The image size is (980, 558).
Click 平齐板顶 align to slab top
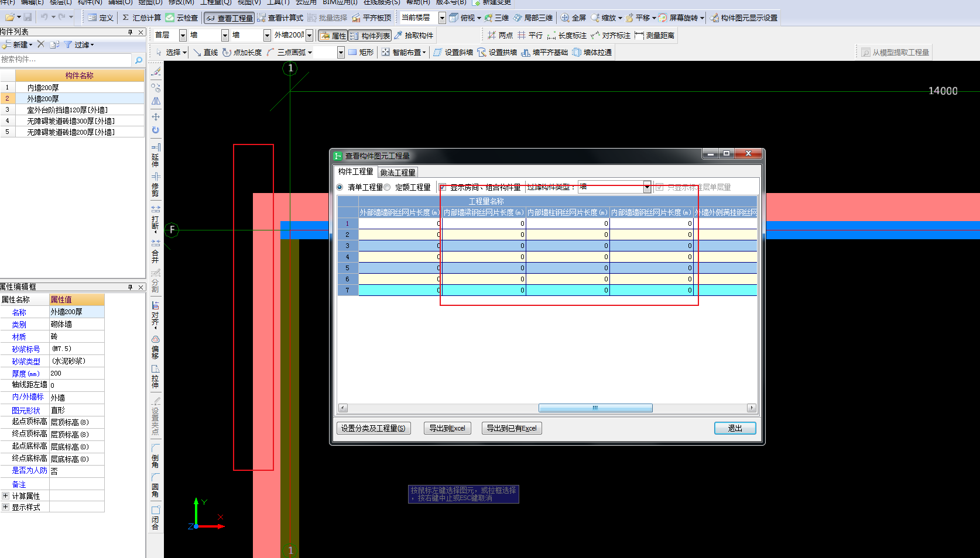point(371,18)
